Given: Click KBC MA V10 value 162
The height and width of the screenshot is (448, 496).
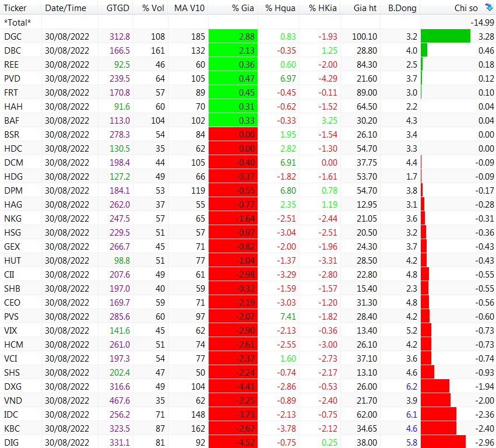Looking at the screenshot, I should (x=198, y=428).
